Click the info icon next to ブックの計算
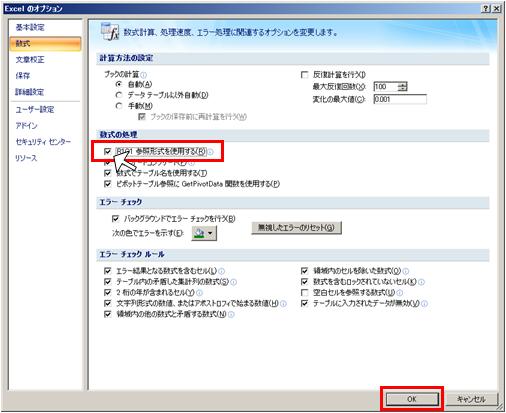 (144, 75)
